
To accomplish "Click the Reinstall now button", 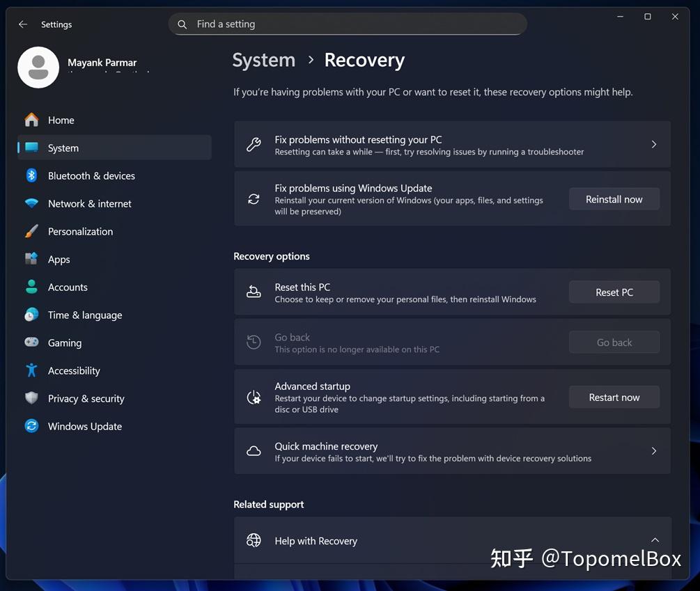I will [x=614, y=199].
